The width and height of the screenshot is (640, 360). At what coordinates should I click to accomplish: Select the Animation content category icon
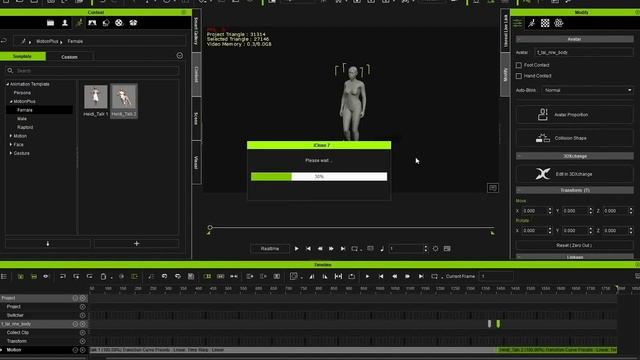coord(79,23)
